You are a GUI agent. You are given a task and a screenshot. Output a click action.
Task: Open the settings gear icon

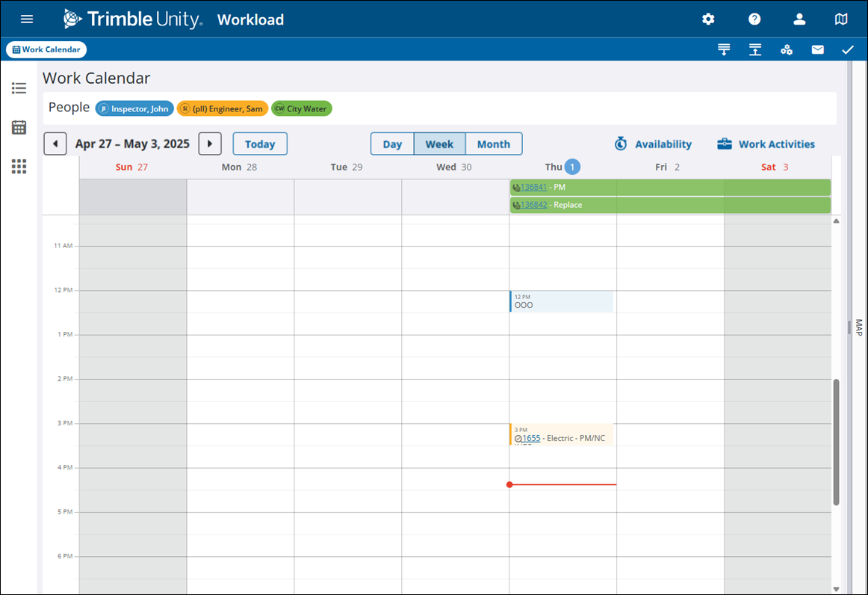708,19
